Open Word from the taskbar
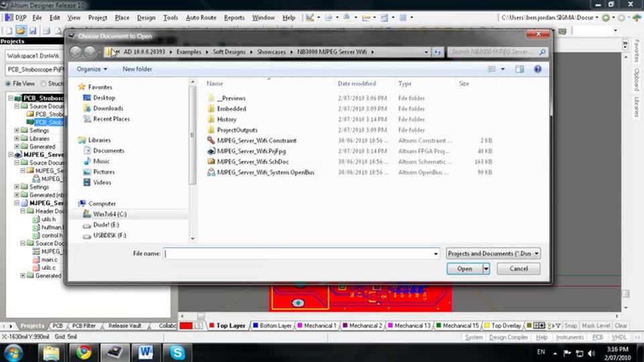The height and width of the screenshot is (362, 644). pyautogui.click(x=146, y=353)
